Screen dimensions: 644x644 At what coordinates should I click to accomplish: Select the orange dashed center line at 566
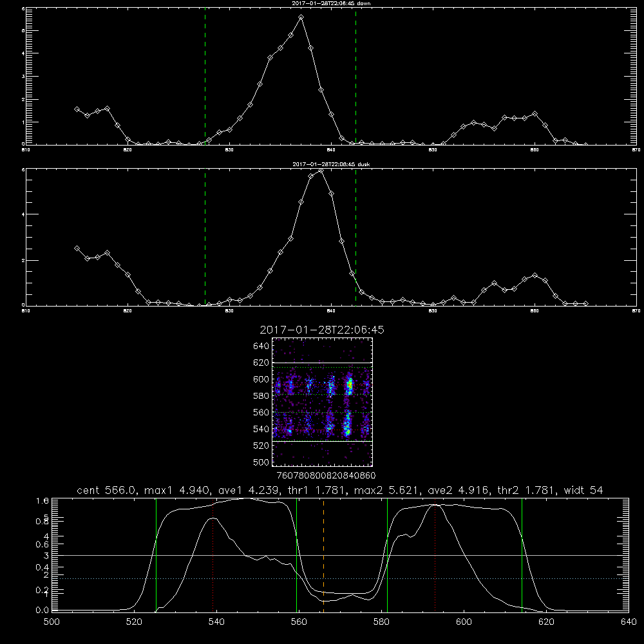pyautogui.click(x=324, y=555)
